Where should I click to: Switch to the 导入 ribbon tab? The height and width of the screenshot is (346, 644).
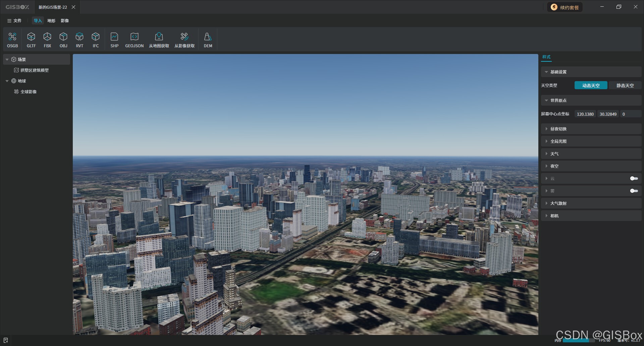coord(38,20)
